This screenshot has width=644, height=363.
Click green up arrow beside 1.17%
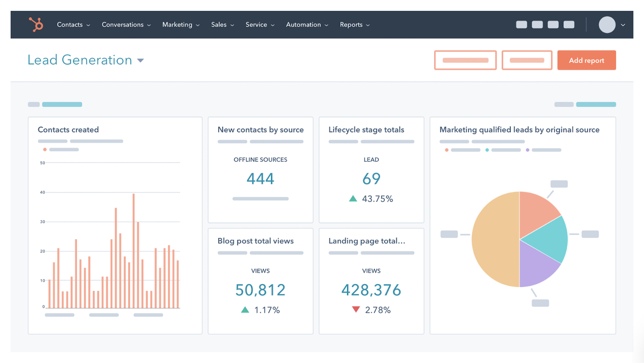[x=245, y=310]
